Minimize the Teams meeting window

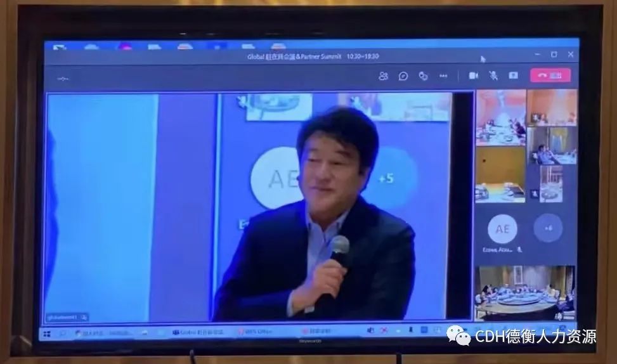[x=537, y=55]
